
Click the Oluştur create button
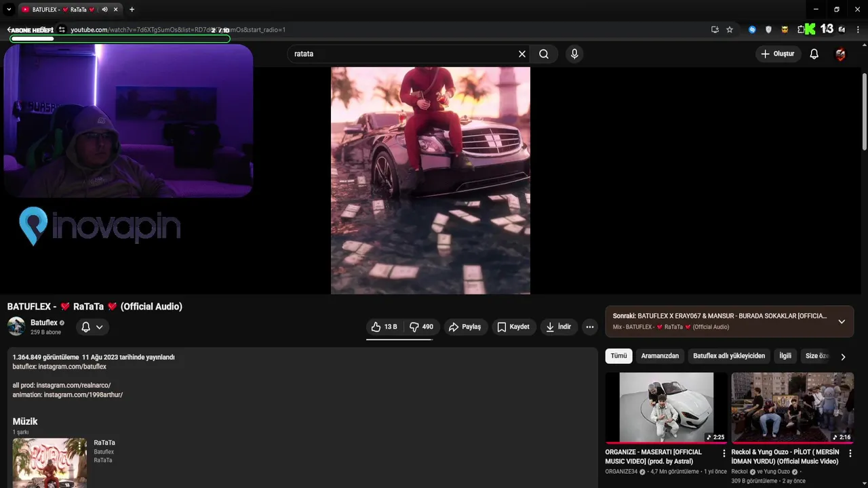[778, 54]
